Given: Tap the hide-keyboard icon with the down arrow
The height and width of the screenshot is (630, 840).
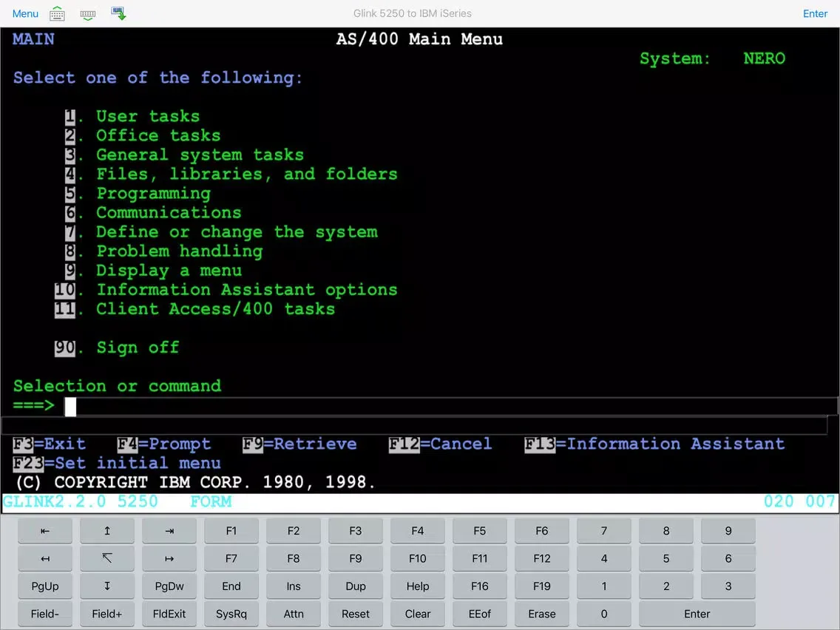Looking at the screenshot, I should pyautogui.click(x=88, y=14).
